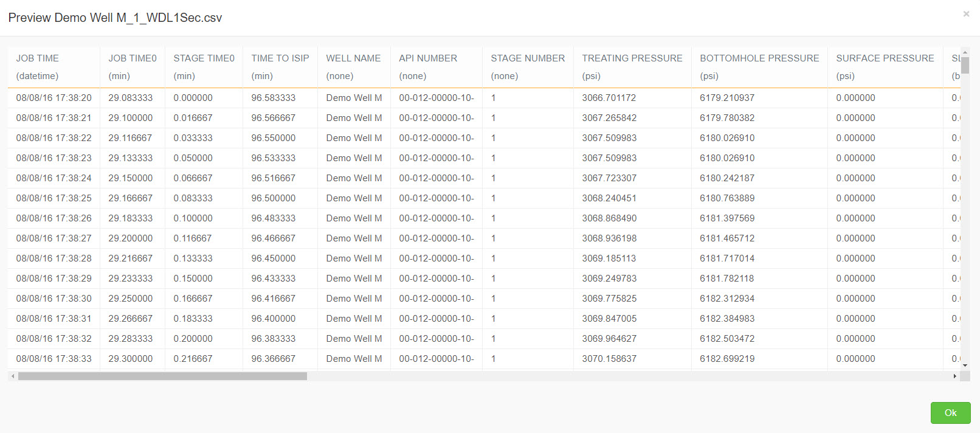Click the Ok button
Image resolution: width=980 pixels, height=433 pixels.
950,413
